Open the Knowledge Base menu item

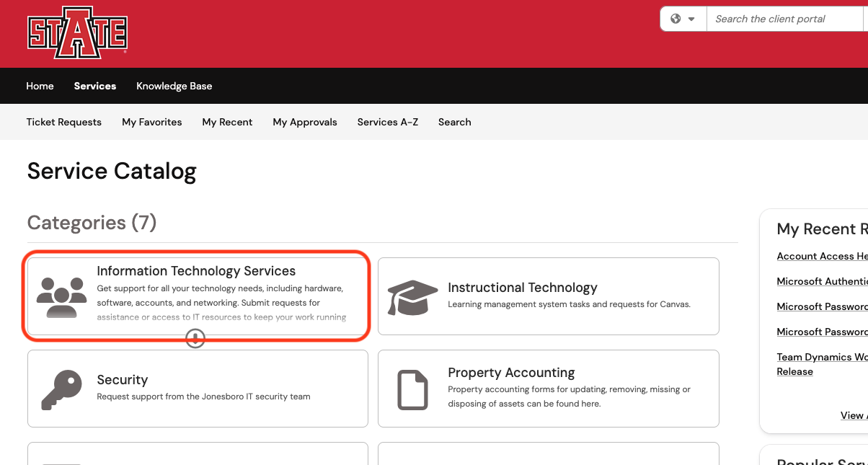pyautogui.click(x=174, y=86)
